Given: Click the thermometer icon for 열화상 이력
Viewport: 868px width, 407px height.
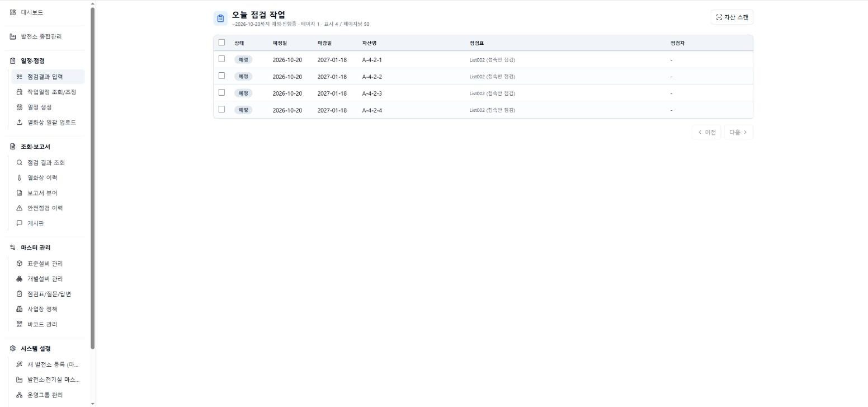Looking at the screenshot, I should [20, 178].
